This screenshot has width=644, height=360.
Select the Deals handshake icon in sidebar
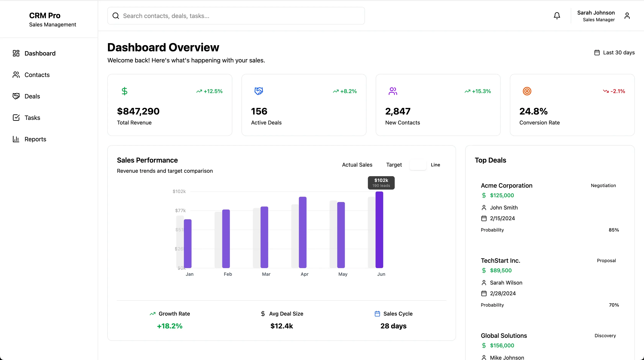16,96
